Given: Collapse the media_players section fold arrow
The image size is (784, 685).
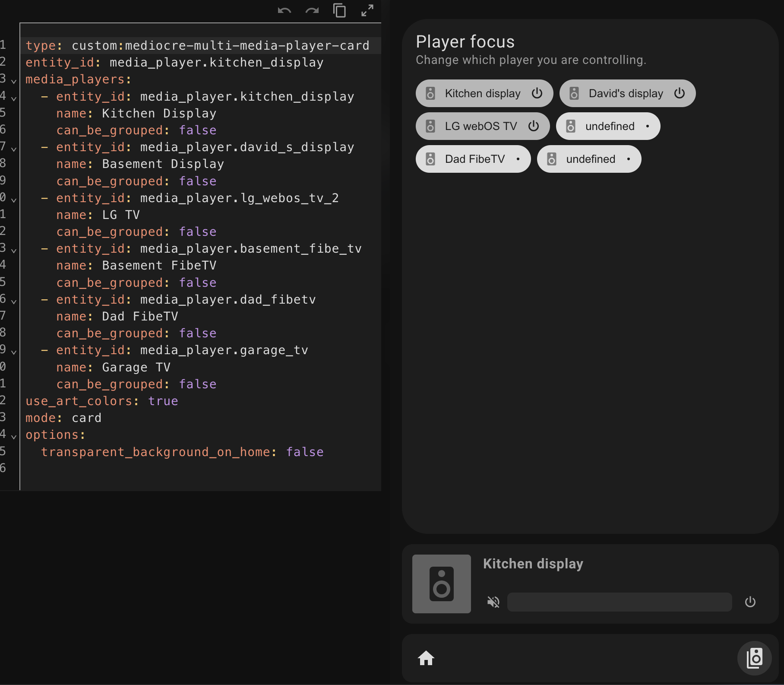Looking at the screenshot, I should (14, 81).
